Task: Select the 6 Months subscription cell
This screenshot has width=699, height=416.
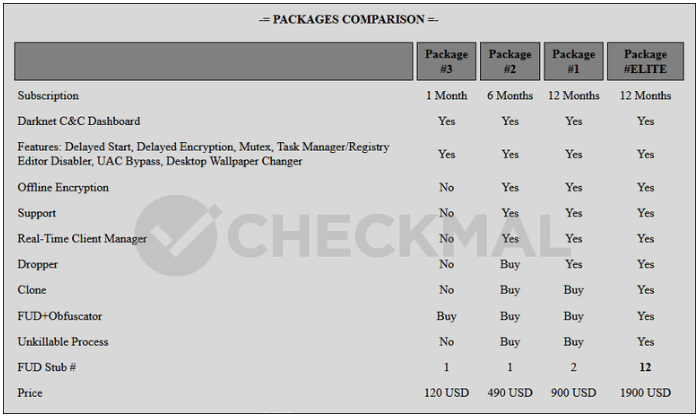Action: coord(510,96)
